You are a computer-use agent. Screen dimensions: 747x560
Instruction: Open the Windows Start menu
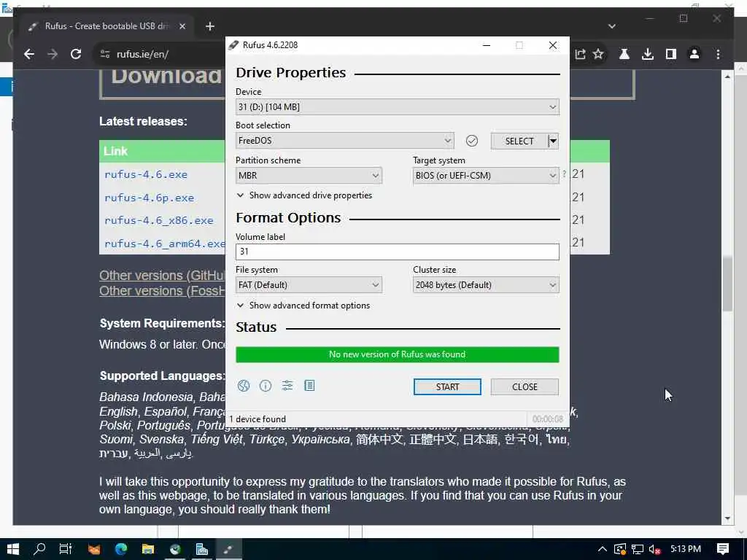(13, 549)
